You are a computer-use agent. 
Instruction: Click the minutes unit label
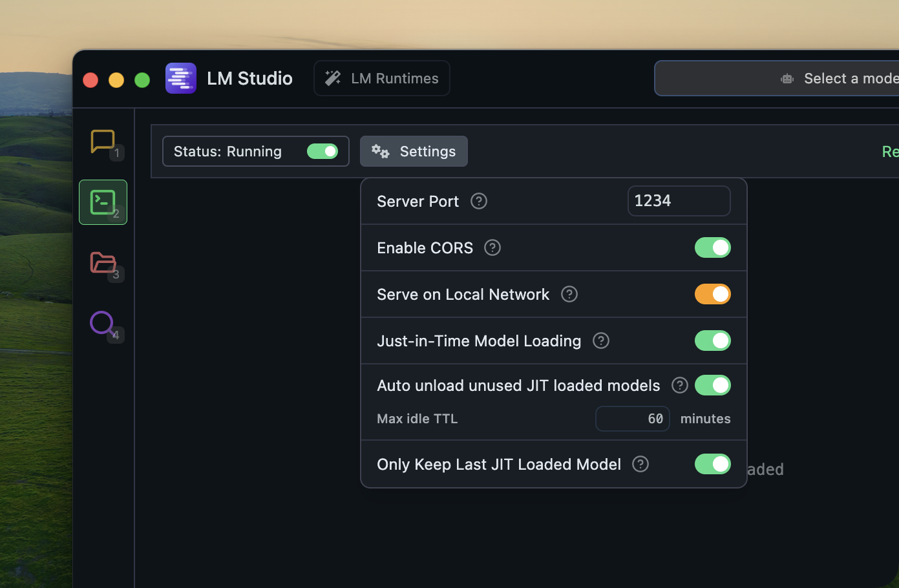(x=706, y=419)
